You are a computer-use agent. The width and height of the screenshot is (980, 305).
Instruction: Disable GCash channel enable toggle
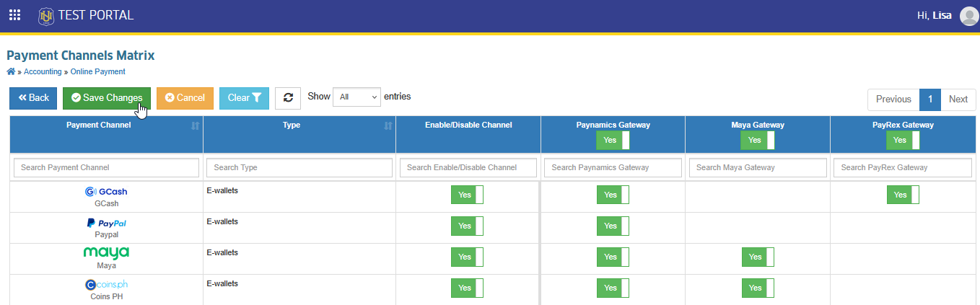[467, 195]
